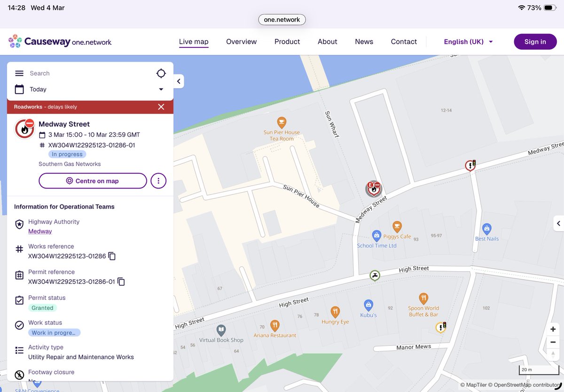The width and height of the screenshot is (564, 392).
Task: Open the Medway highway authority link
Action: tap(40, 231)
